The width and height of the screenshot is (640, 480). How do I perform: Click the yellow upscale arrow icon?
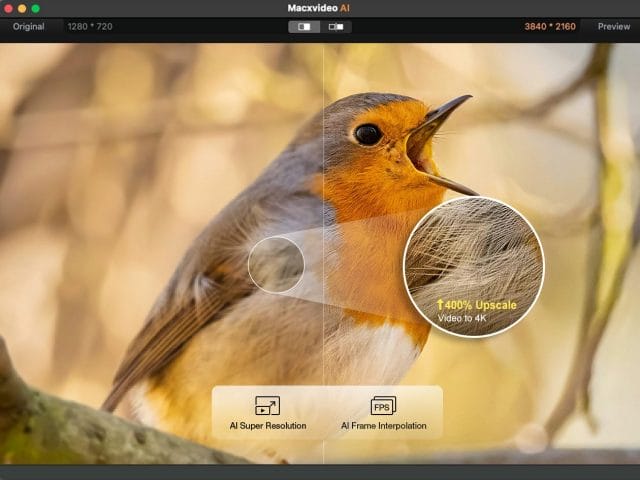[x=440, y=303]
